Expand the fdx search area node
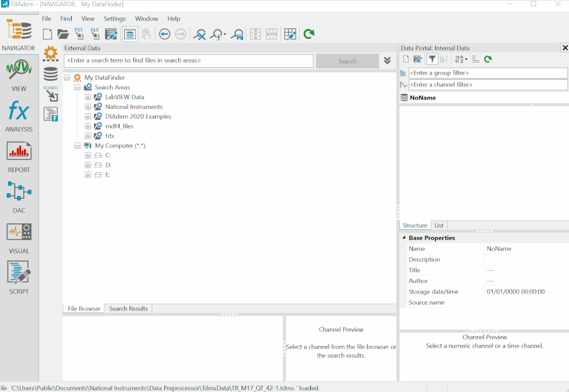This screenshot has height=392, width=569. tap(88, 136)
